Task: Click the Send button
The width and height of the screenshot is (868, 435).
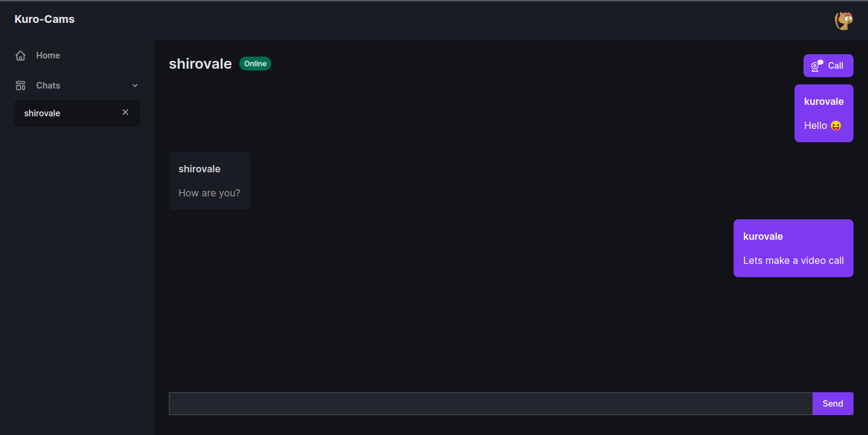Action: pos(833,404)
